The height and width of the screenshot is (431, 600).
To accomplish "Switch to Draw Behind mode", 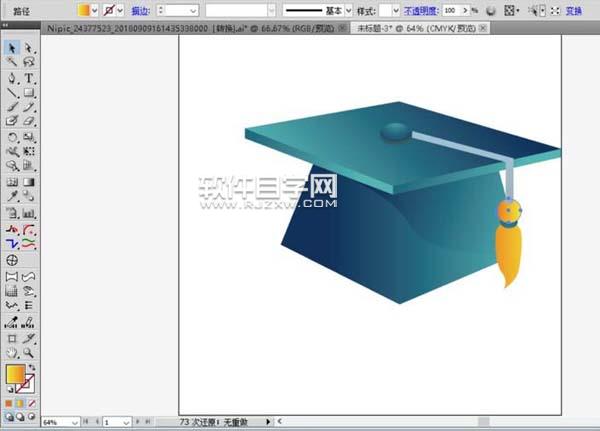I will 20,416.
